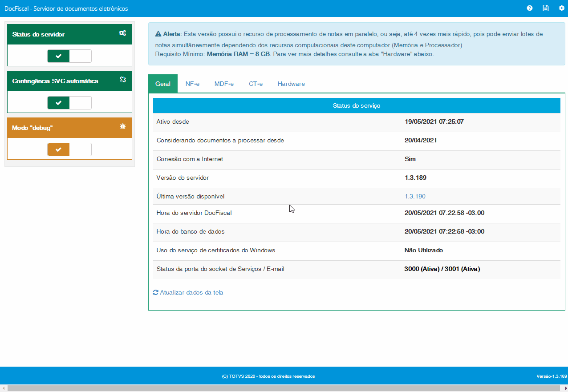
Task: Click the Conexão com a Internet label
Action: [x=190, y=159]
